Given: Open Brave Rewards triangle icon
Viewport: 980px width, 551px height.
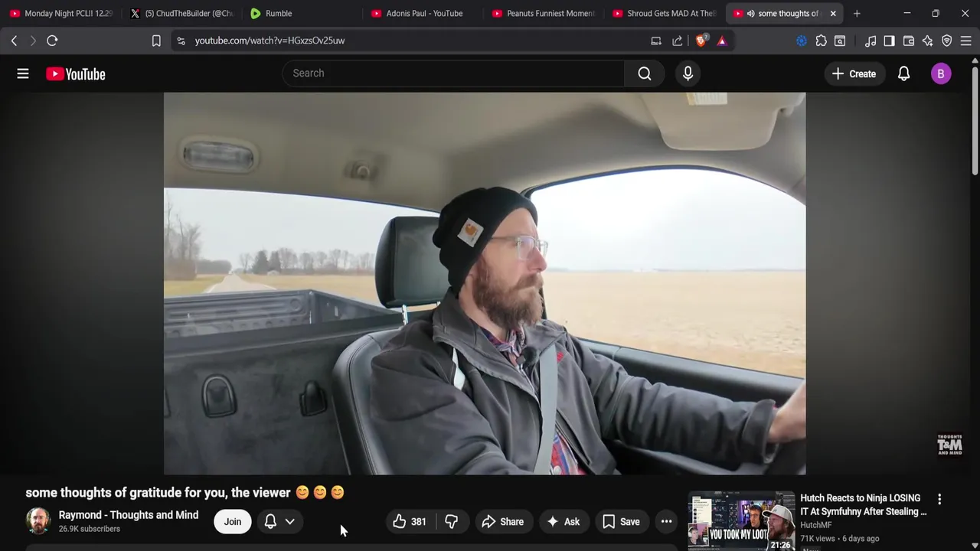Looking at the screenshot, I should coord(722,41).
